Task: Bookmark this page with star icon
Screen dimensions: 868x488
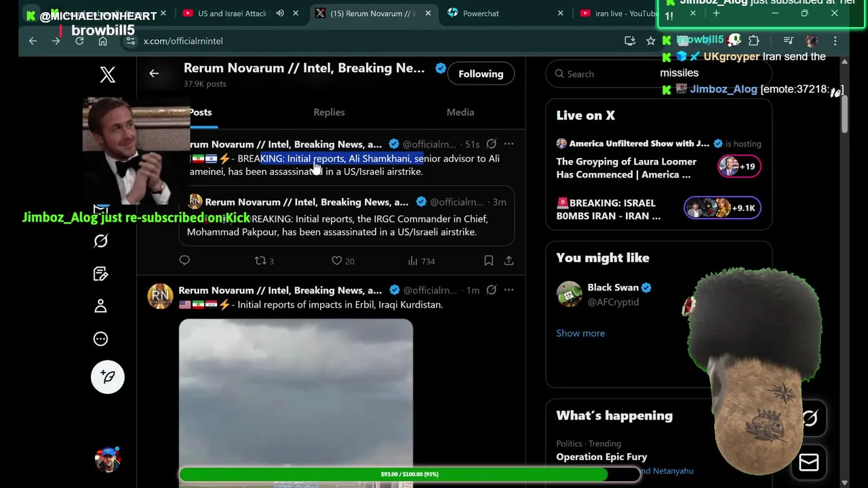Action: coord(650,41)
